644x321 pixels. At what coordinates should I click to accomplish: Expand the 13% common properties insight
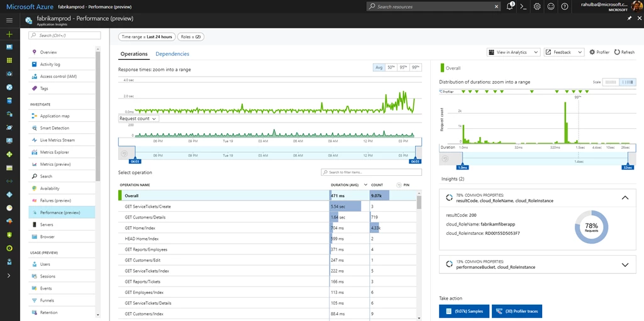pos(625,264)
